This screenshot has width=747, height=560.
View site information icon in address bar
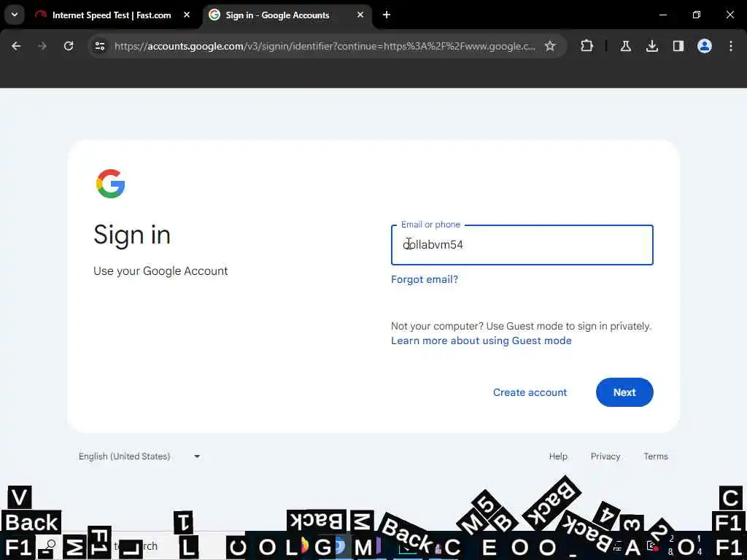coord(100,46)
